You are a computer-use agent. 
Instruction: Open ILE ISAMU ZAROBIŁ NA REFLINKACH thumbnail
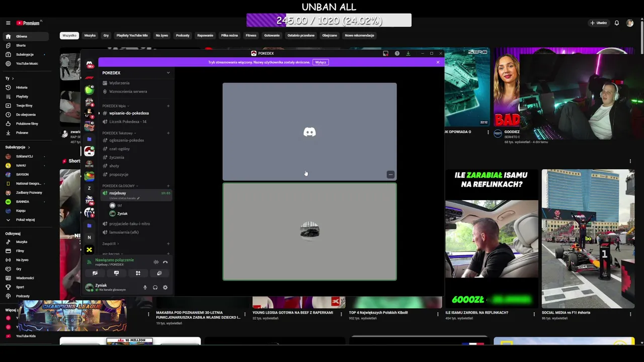tap(492, 239)
